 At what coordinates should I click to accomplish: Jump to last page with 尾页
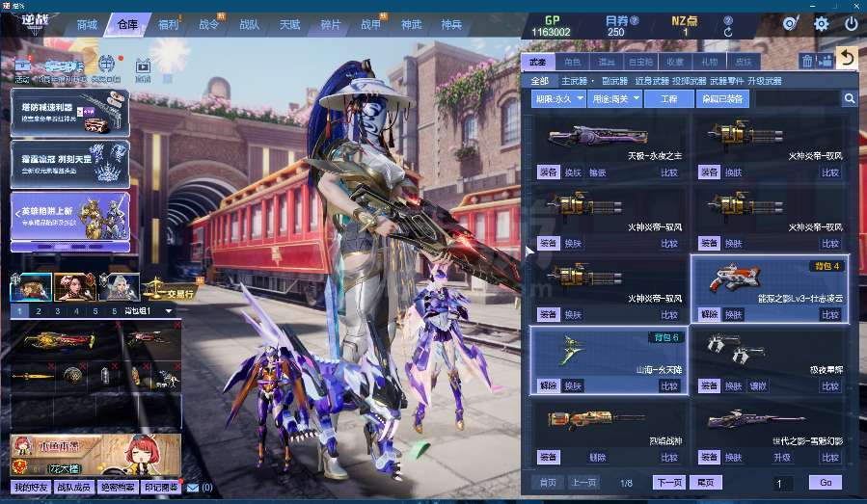[x=705, y=483]
